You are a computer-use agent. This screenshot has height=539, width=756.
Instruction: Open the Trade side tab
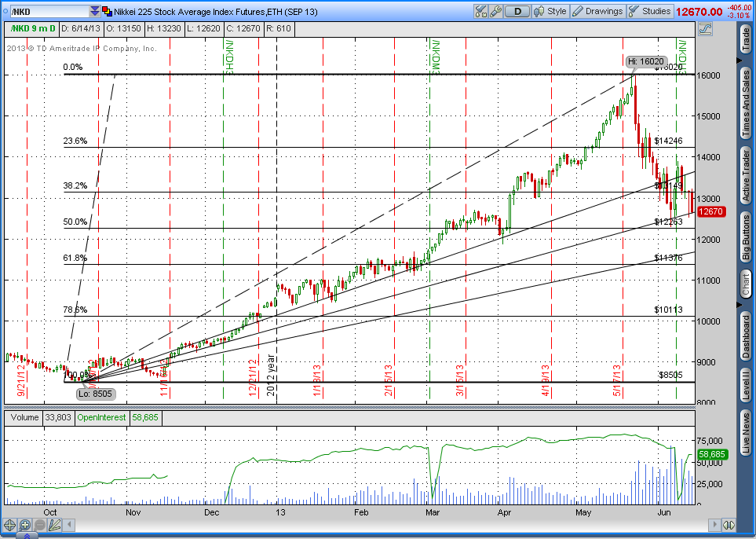click(746, 39)
